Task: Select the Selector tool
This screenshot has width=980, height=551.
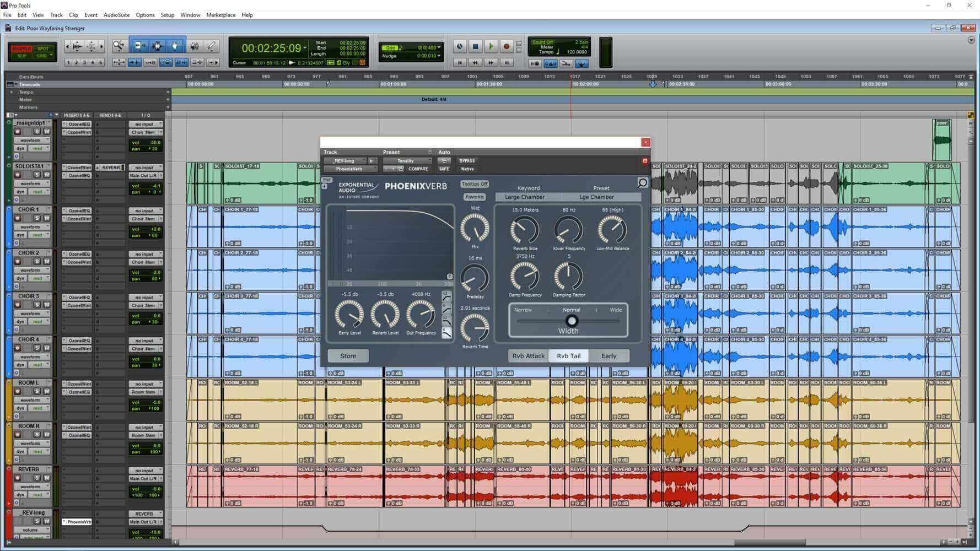Action: 157,46
